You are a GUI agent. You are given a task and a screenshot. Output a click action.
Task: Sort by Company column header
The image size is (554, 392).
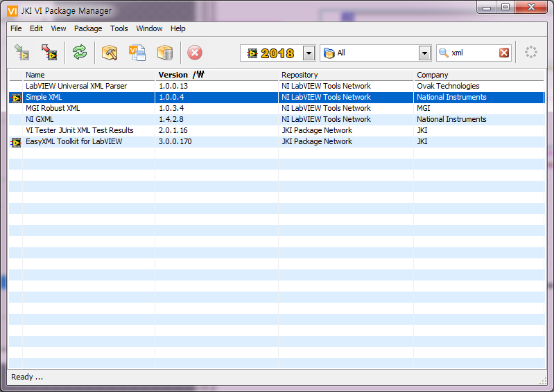tap(478, 75)
